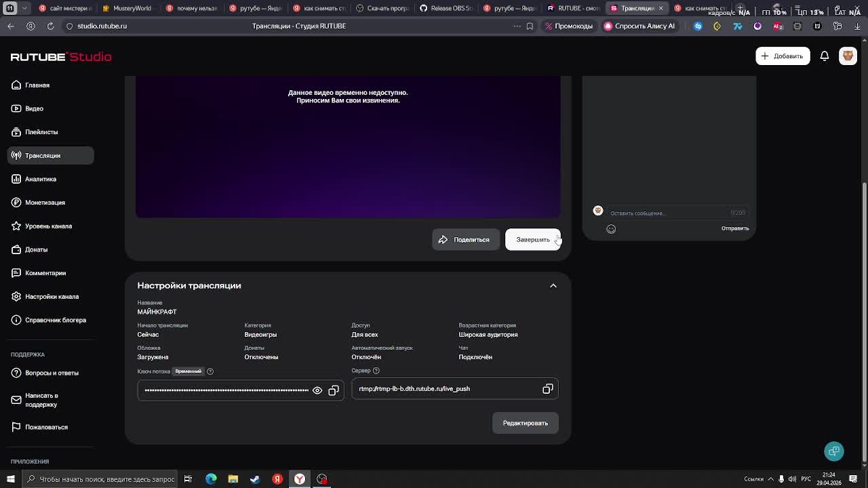Viewport: 868px width, 488px height.
Task: Click the Вопросы и ответы question icon
Action: coord(16,373)
